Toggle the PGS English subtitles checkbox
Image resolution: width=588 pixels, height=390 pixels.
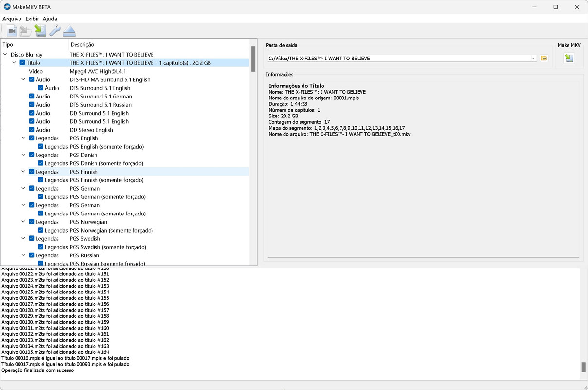pos(32,138)
